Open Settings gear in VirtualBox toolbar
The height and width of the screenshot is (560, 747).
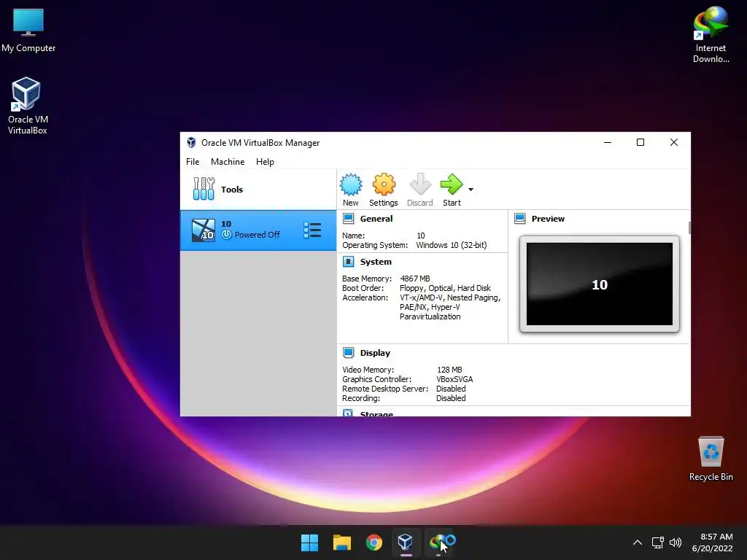tap(384, 184)
